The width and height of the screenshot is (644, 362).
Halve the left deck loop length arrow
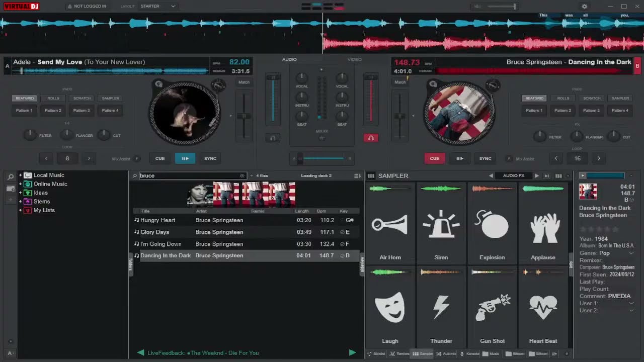(46, 158)
